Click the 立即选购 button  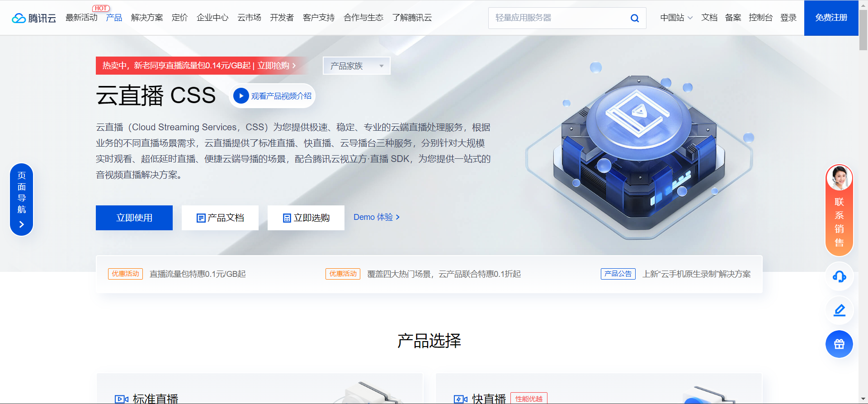(306, 218)
